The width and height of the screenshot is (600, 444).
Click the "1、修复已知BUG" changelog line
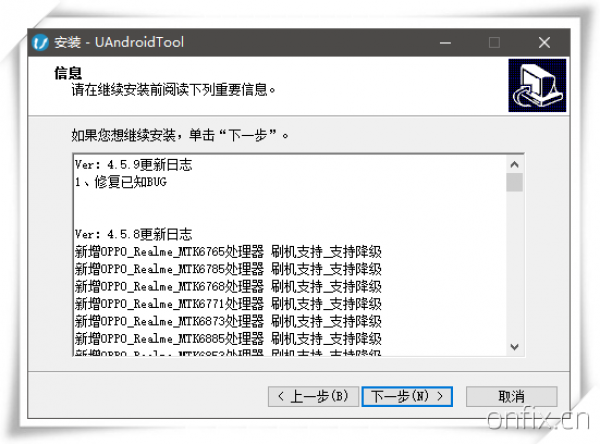point(120,182)
